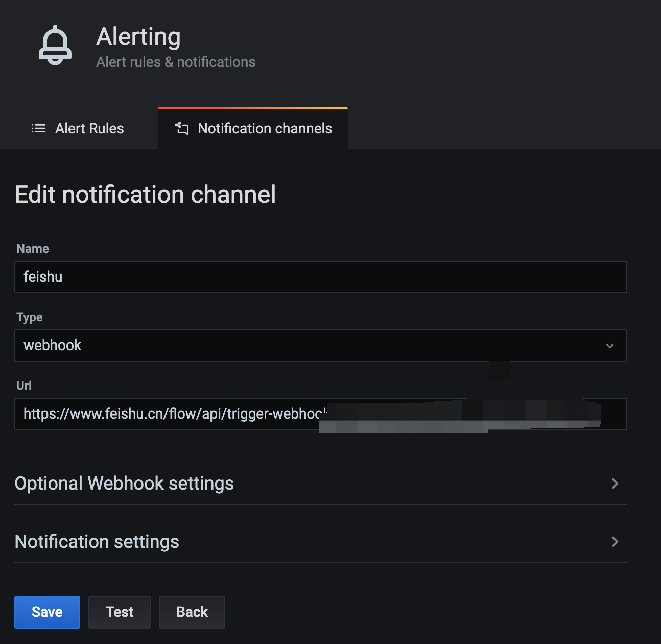Click the Type dropdown chevron arrow
This screenshot has width=661, height=644.
pos(609,346)
